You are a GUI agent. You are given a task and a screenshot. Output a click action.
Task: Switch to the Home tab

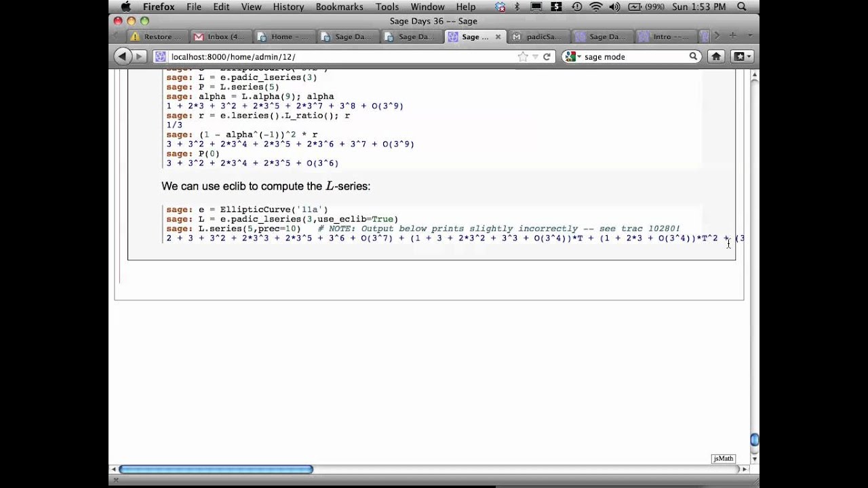[283, 37]
